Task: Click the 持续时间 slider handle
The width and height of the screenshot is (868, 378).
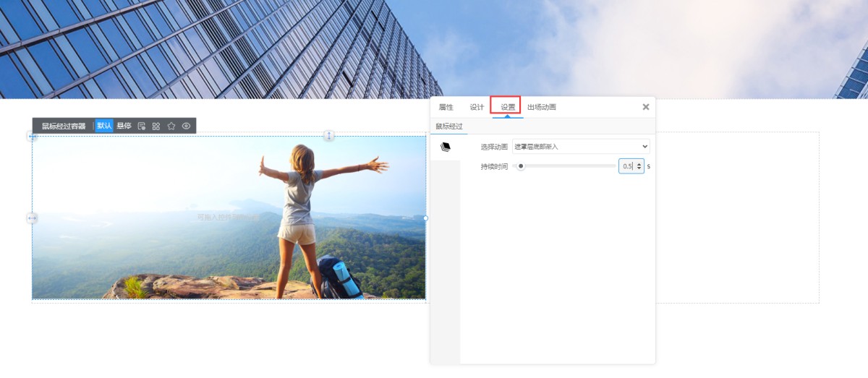Action: coord(521,166)
